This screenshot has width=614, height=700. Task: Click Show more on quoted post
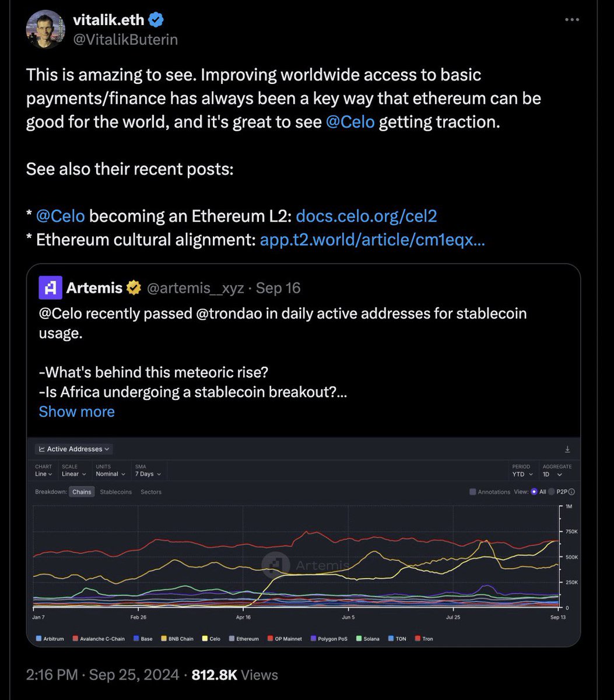(76, 411)
